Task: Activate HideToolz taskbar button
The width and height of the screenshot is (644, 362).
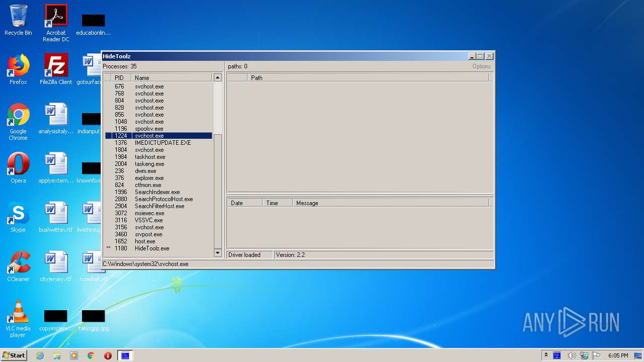Action: click(x=125, y=355)
